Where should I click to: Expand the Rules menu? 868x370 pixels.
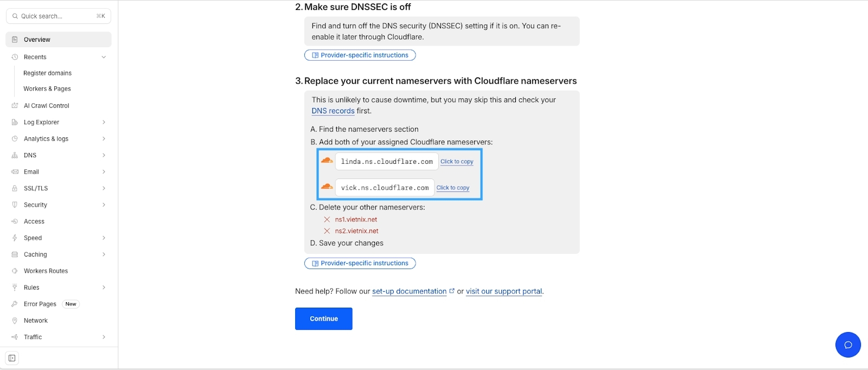31,287
